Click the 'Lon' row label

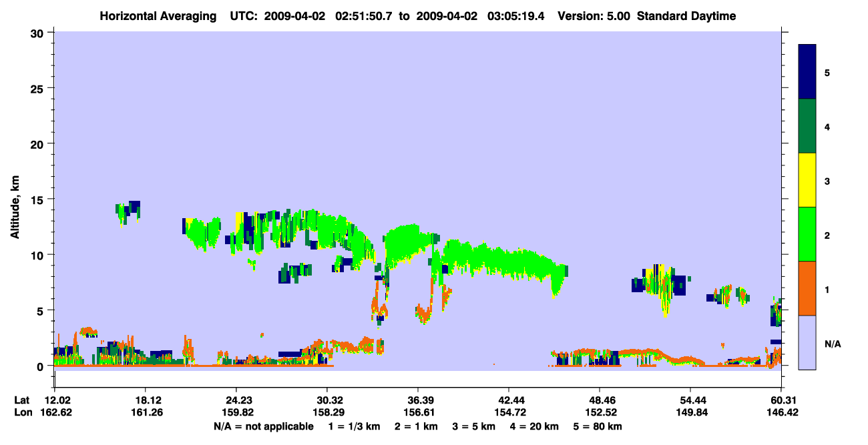point(23,413)
